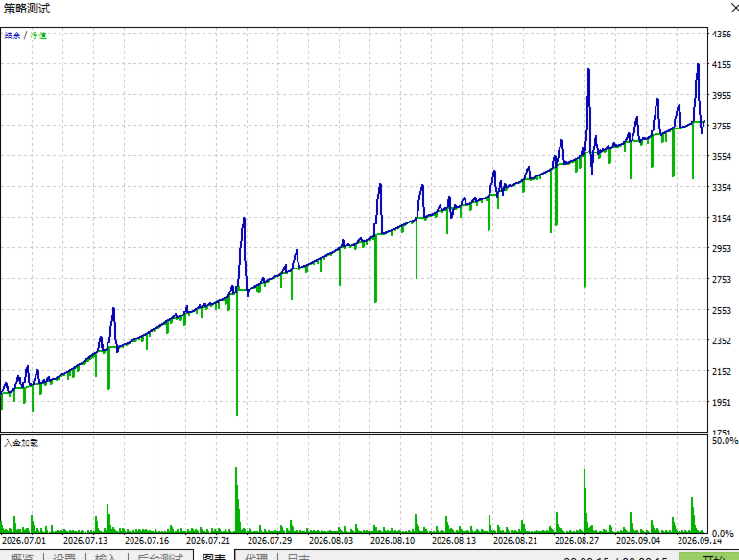Click the green 开始 start button
Image resolution: width=739 pixels, height=560 pixels.
tap(708, 557)
